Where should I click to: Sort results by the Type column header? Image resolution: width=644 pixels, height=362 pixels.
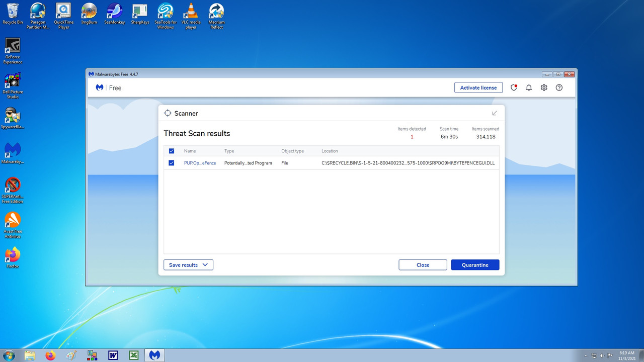click(x=229, y=151)
